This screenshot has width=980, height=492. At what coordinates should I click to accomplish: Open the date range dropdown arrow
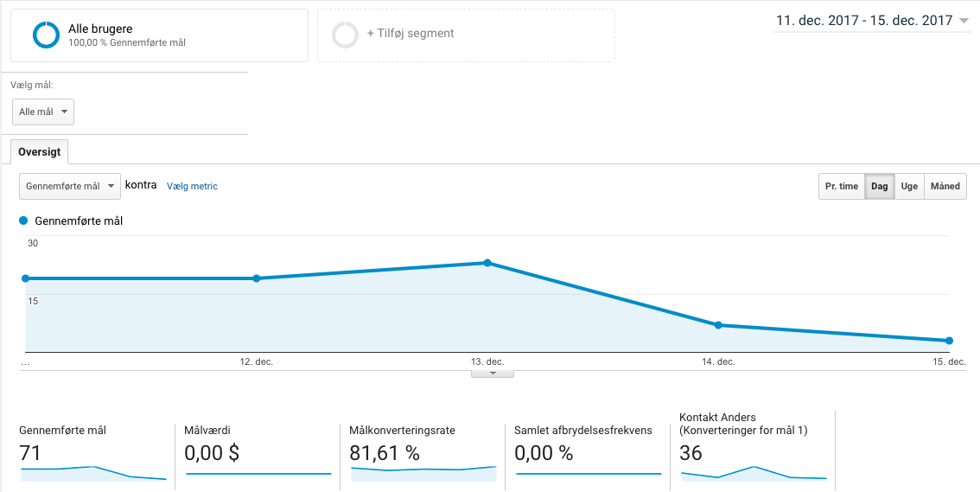point(964,22)
